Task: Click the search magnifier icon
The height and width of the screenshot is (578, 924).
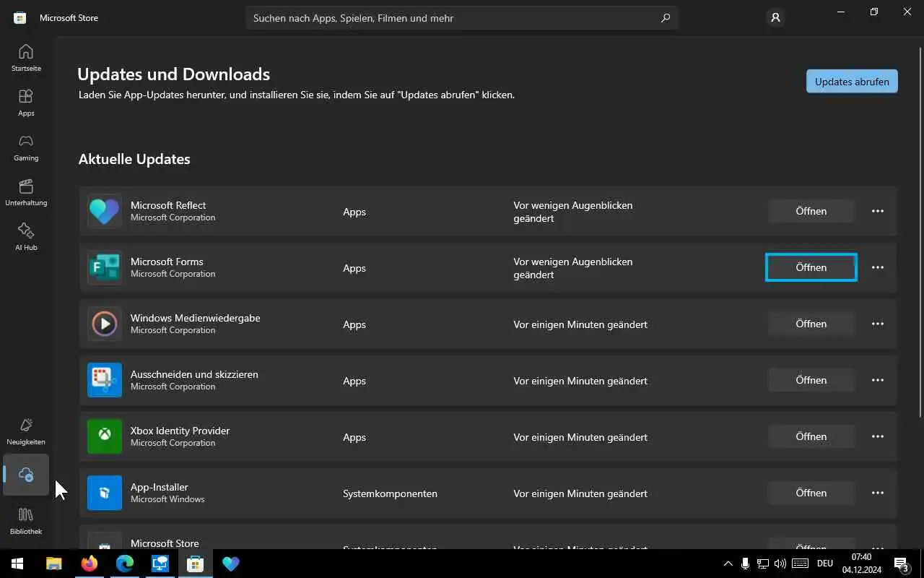Action: click(x=666, y=18)
